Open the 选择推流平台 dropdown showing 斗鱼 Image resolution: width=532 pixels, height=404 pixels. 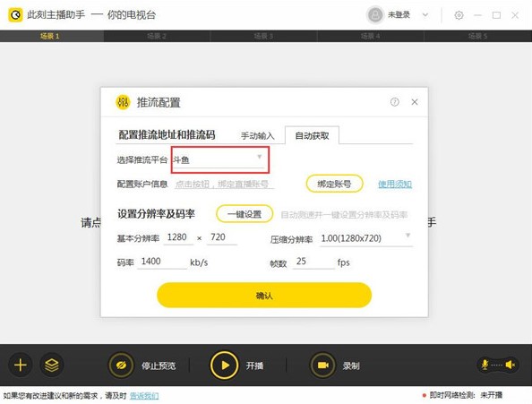point(219,159)
